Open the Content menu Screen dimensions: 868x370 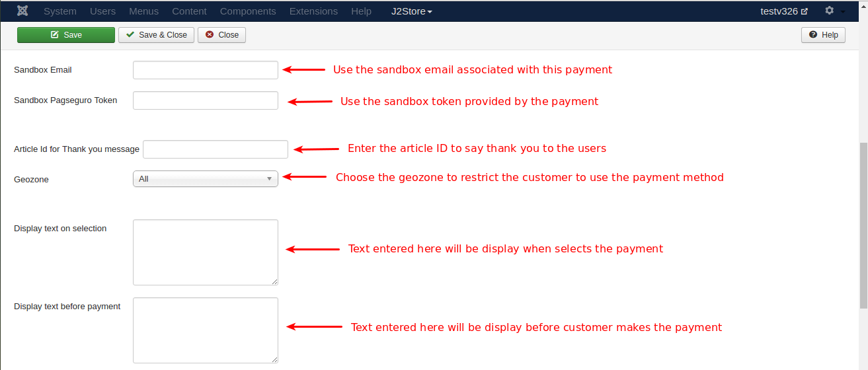pyautogui.click(x=189, y=11)
